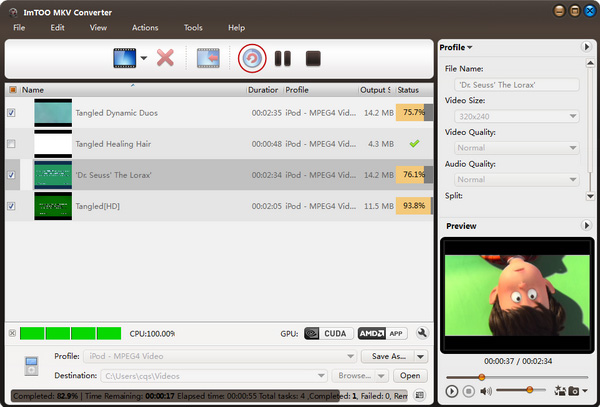Click the profile panel scroll up arrow

[590, 63]
